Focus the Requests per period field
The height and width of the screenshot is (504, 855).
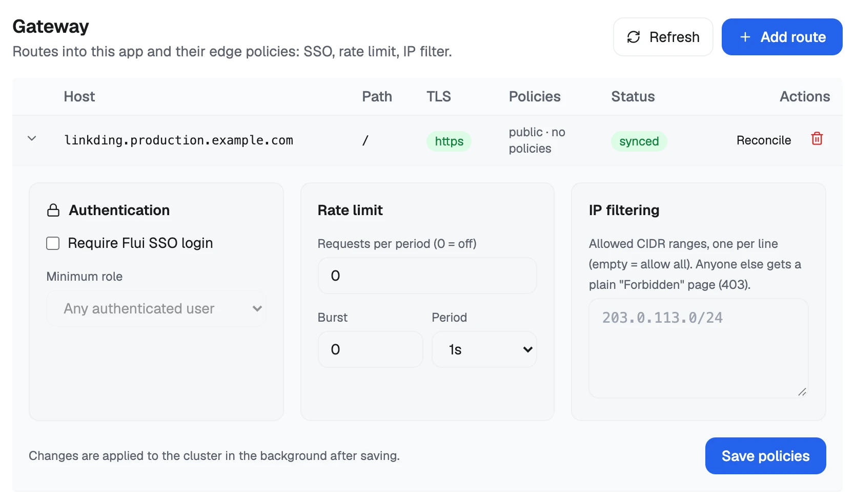[x=427, y=276]
